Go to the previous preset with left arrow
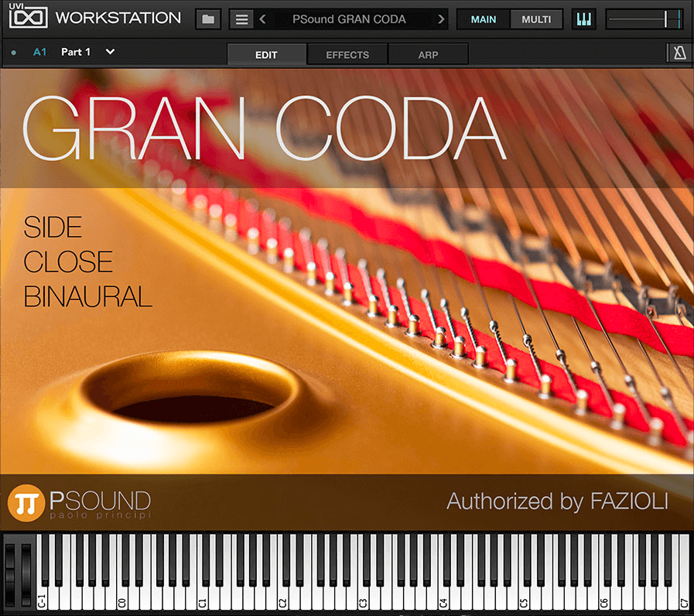Screen dimensions: 694x616 click(263, 19)
